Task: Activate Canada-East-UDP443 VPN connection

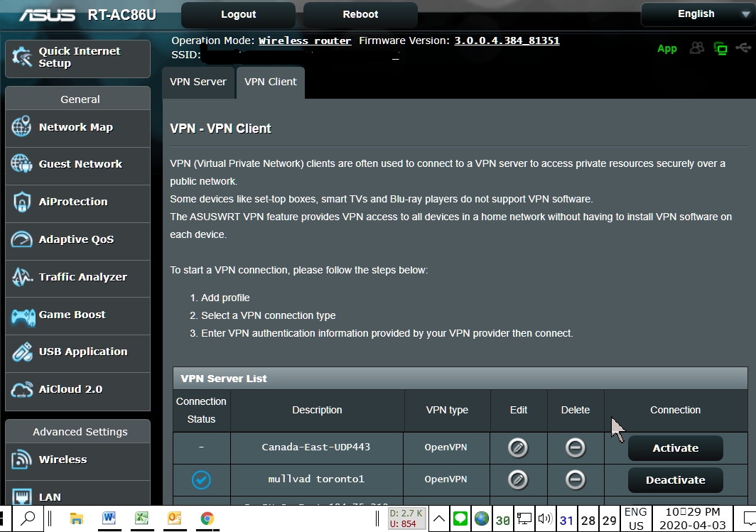Action: point(676,448)
